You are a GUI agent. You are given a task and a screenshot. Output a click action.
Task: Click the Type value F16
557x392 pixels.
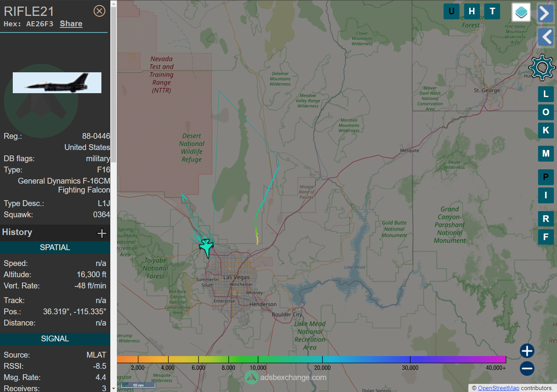[103, 170]
